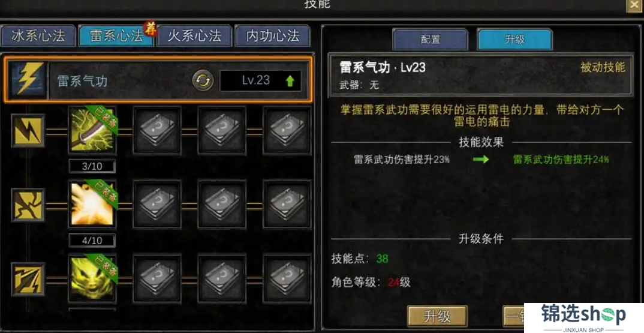Open the first locked skill book in top row
Viewport: 644px width, 333px height.
[157, 130]
